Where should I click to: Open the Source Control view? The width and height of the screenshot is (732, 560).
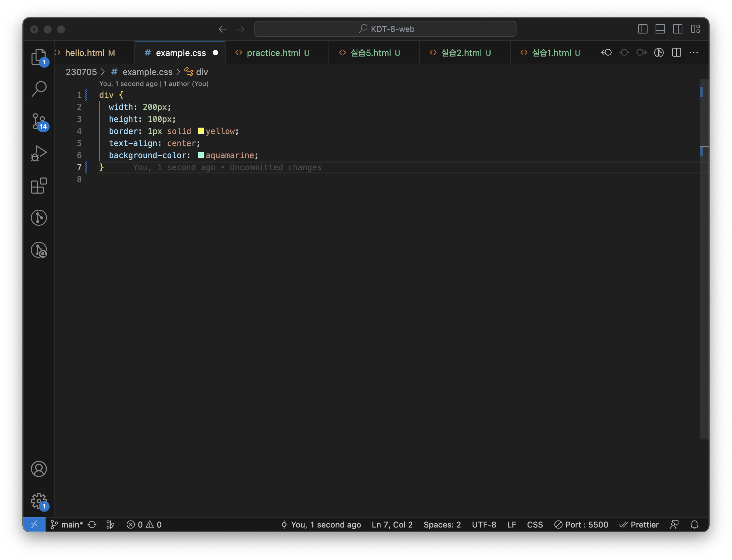(x=39, y=121)
